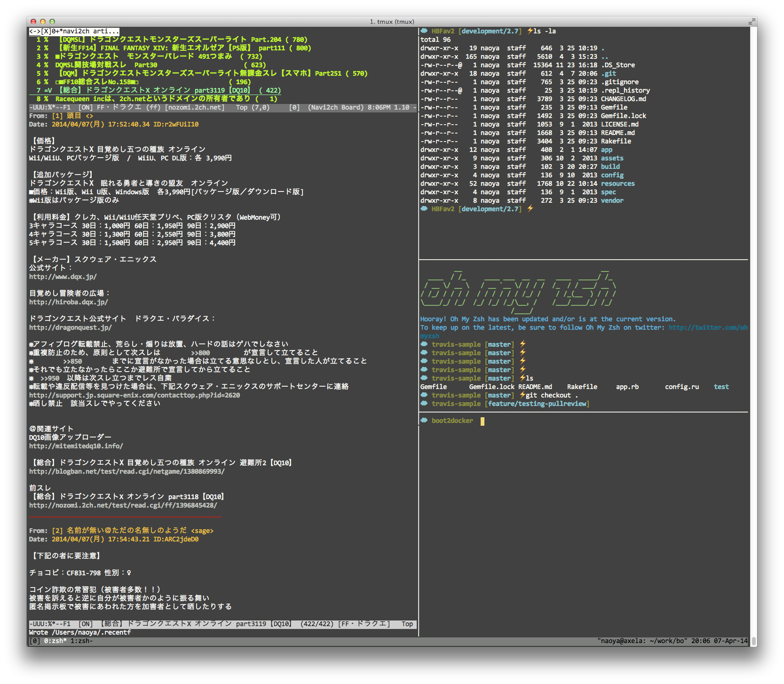
Task: Click the >>850 anchor reference
Action: click(x=72, y=361)
